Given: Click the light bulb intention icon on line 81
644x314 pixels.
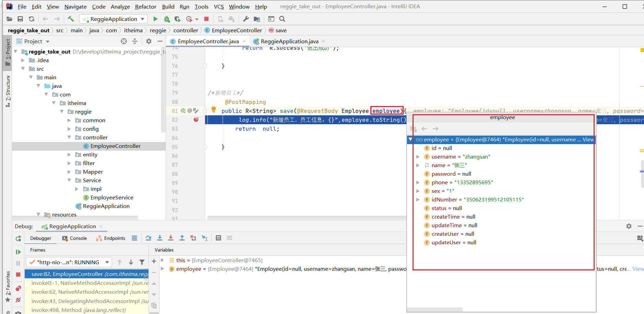Looking at the screenshot, I should pyautogui.click(x=214, y=109).
